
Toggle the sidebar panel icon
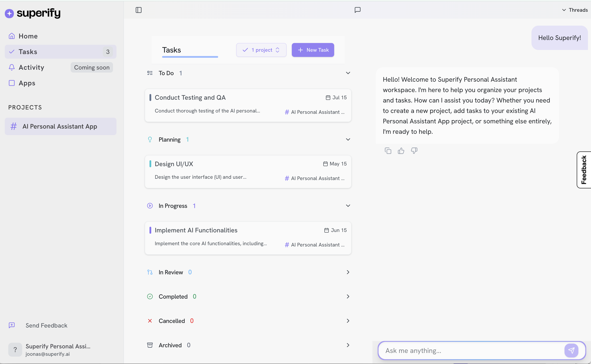coord(138,10)
